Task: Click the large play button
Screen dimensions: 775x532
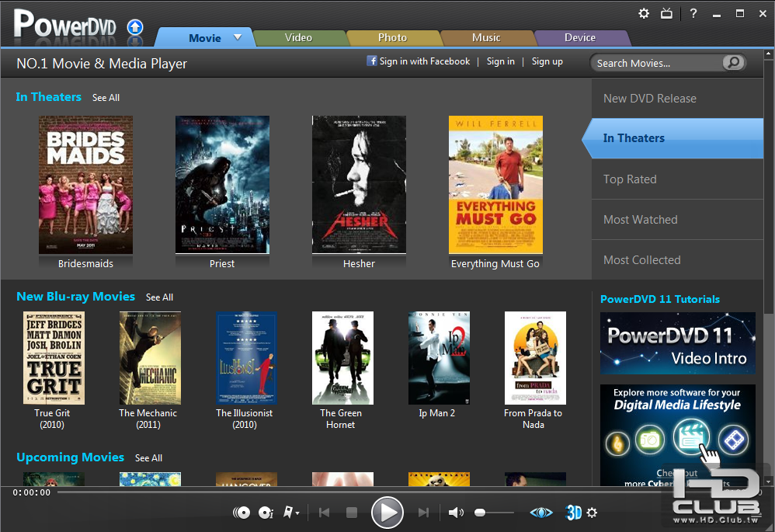Action: [387, 513]
